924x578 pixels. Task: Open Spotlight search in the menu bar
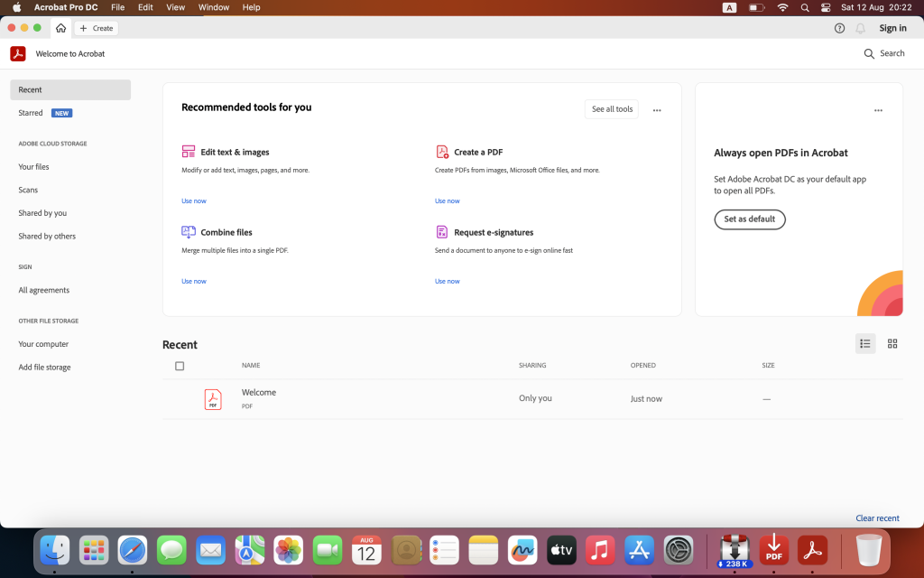[x=805, y=7]
